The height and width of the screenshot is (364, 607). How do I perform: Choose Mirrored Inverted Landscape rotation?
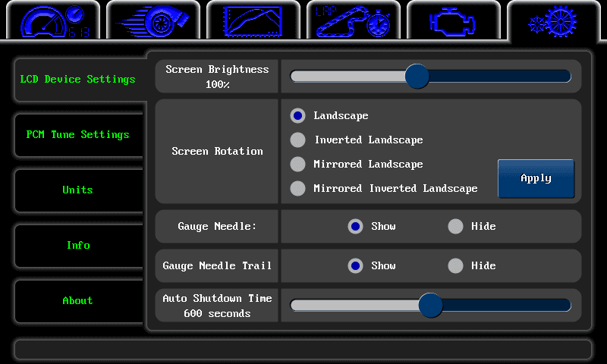298,189
